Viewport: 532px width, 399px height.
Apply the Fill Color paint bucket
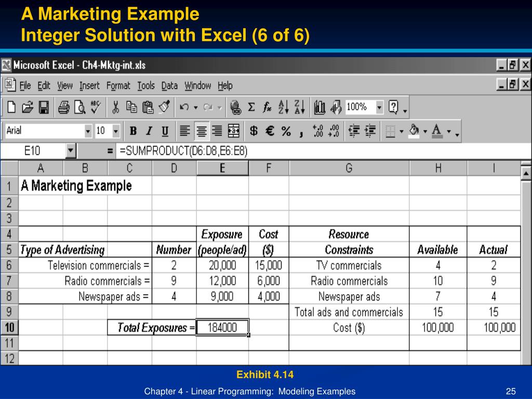[x=414, y=131]
